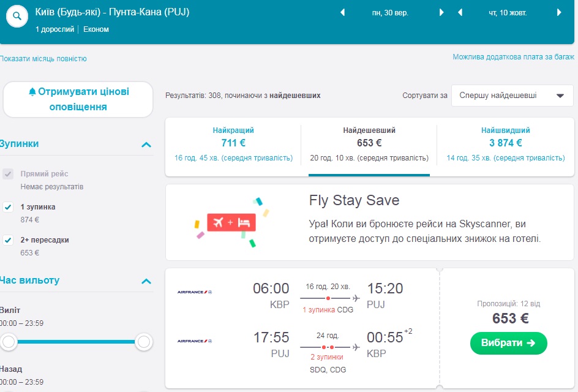Open the 'Сортувати за' dropdown
This screenshot has width=578, height=392.
click(512, 96)
